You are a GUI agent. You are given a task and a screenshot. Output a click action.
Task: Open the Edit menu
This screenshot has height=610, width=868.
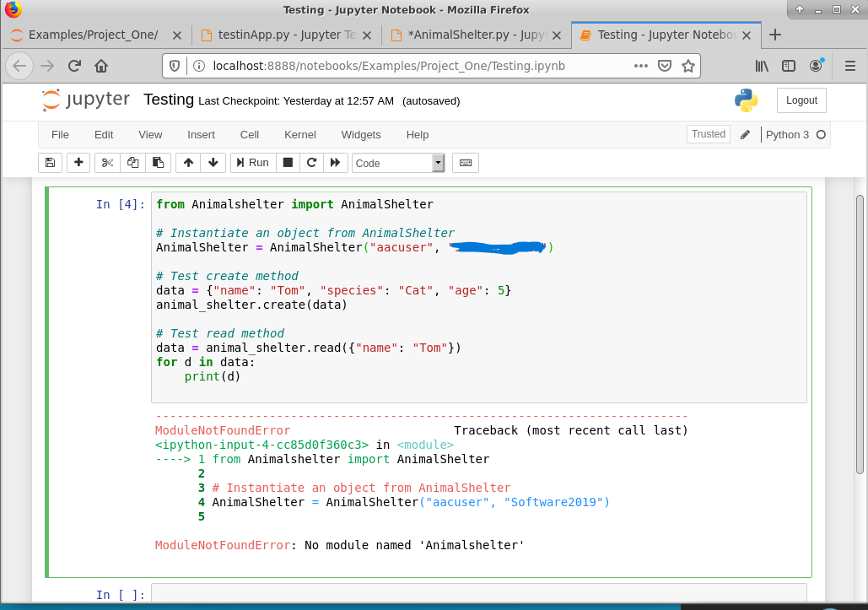click(104, 134)
